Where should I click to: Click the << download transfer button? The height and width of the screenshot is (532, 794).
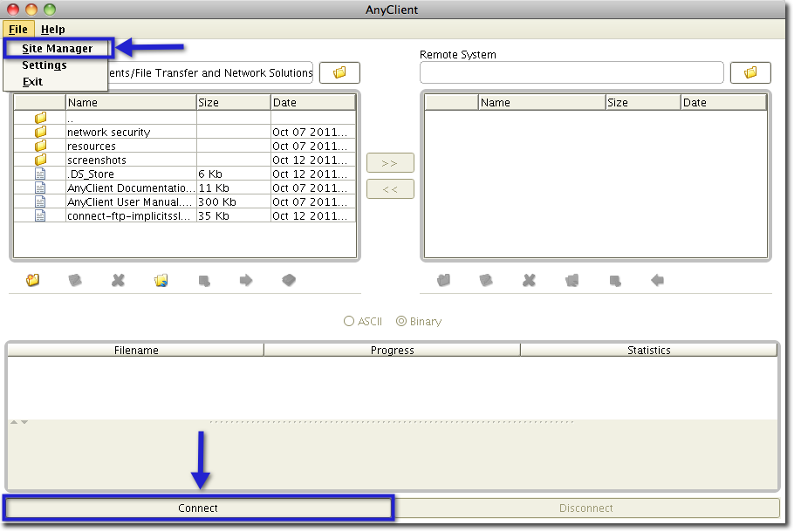point(390,189)
